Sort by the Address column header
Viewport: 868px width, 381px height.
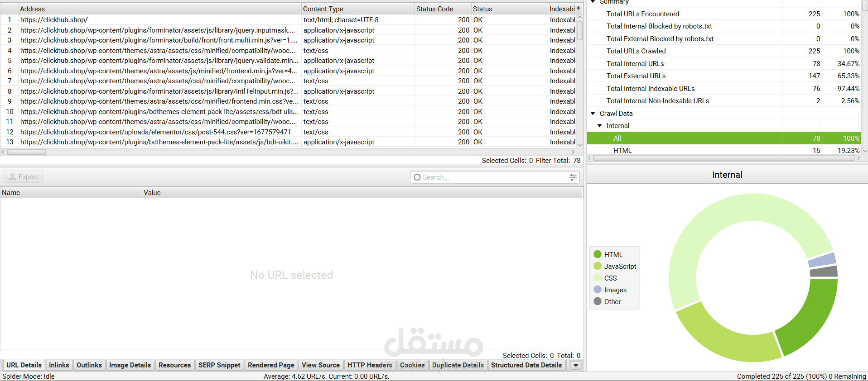pos(160,9)
